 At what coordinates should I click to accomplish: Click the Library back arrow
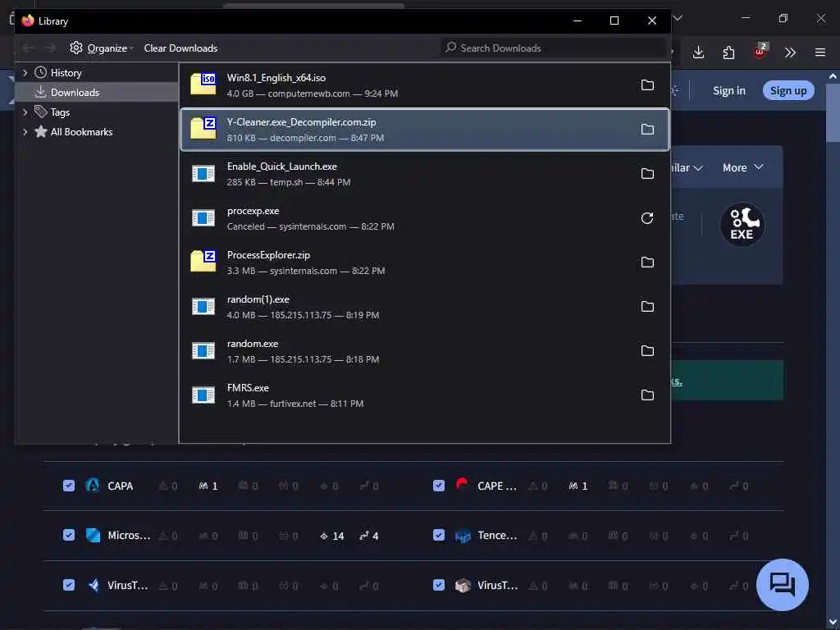click(x=29, y=48)
